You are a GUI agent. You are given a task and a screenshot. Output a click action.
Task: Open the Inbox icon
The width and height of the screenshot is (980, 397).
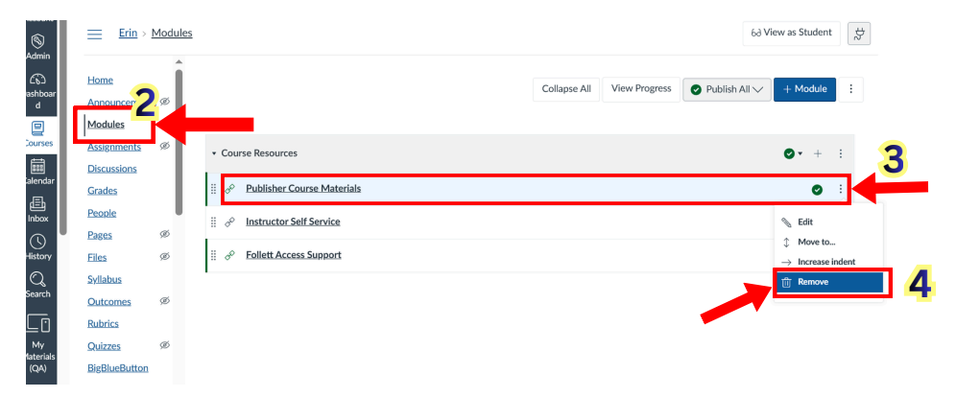pyautogui.click(x=38, y=203)
